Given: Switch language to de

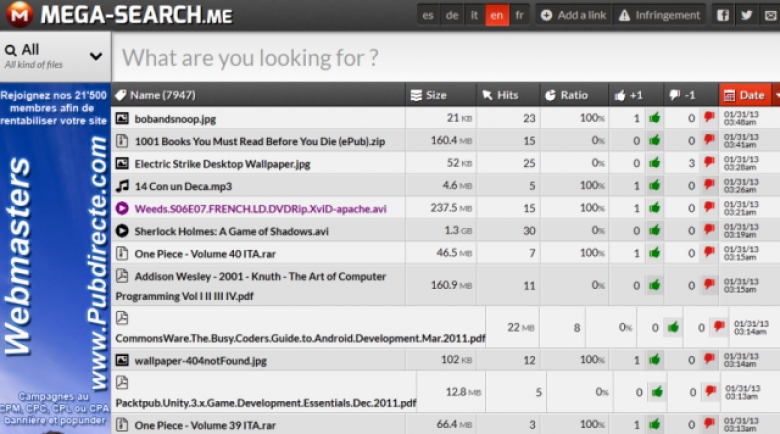Looking at the screenshot, I should (x=452, y=15).
